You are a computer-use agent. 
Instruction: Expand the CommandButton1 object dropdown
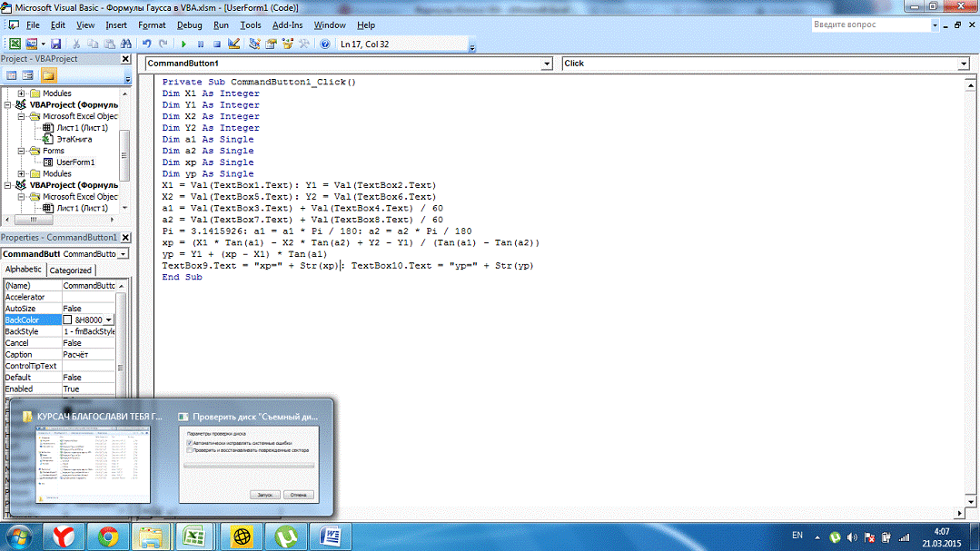coord(546,64)
